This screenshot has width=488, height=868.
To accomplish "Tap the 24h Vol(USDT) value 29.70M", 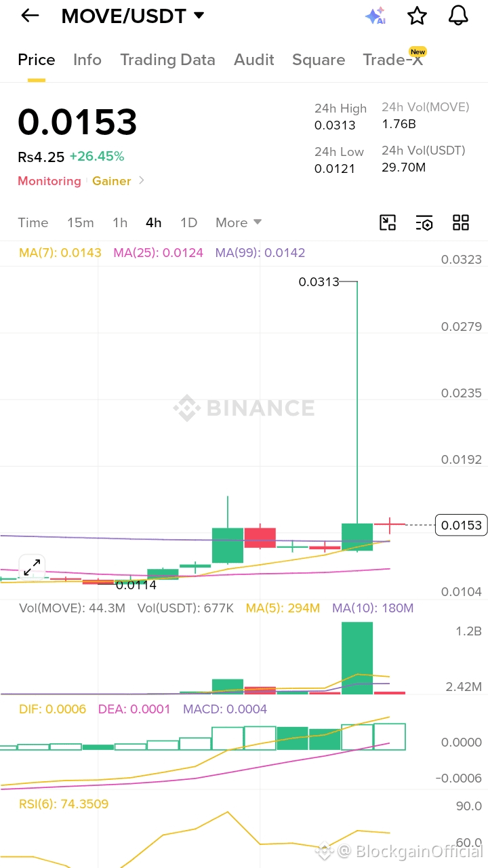I will click(404, 167).
